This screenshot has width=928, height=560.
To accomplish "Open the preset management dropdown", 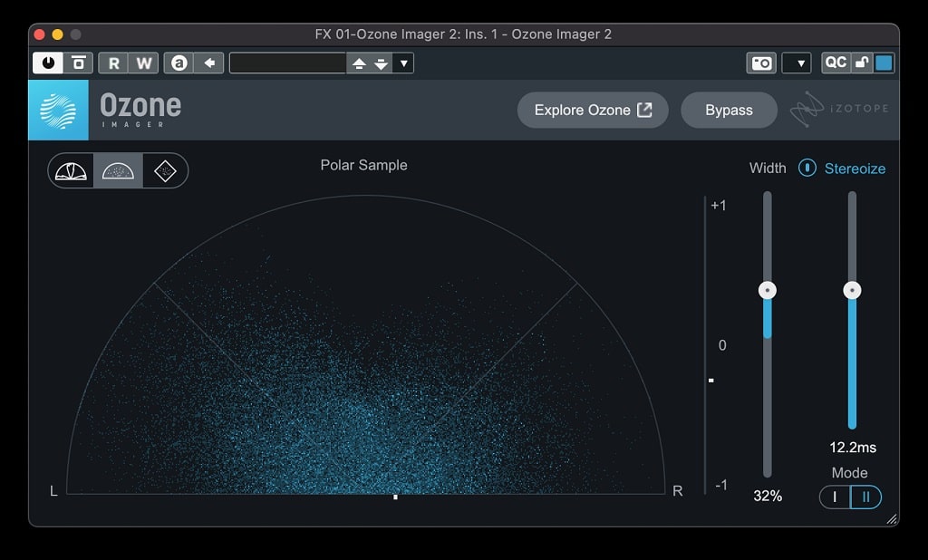I will click(403, 63).
